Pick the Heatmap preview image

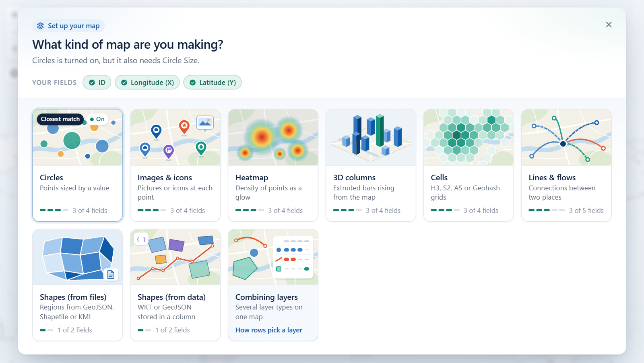tap(273, 138)
